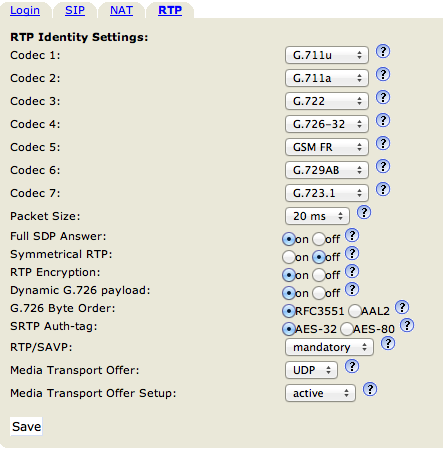View help for SRTP Auth-tag

click(x=407, y=325)
